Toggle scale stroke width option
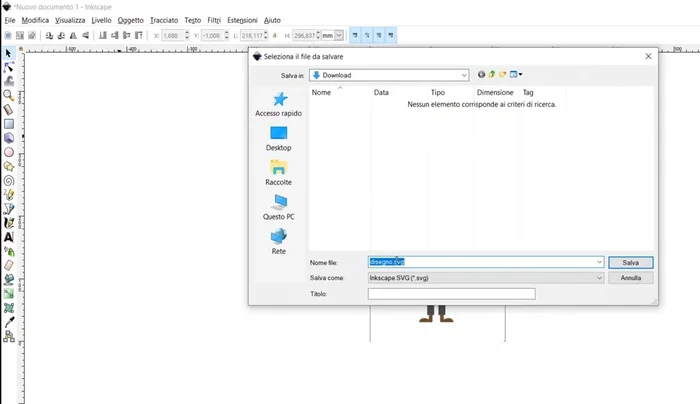 [355, 35]
